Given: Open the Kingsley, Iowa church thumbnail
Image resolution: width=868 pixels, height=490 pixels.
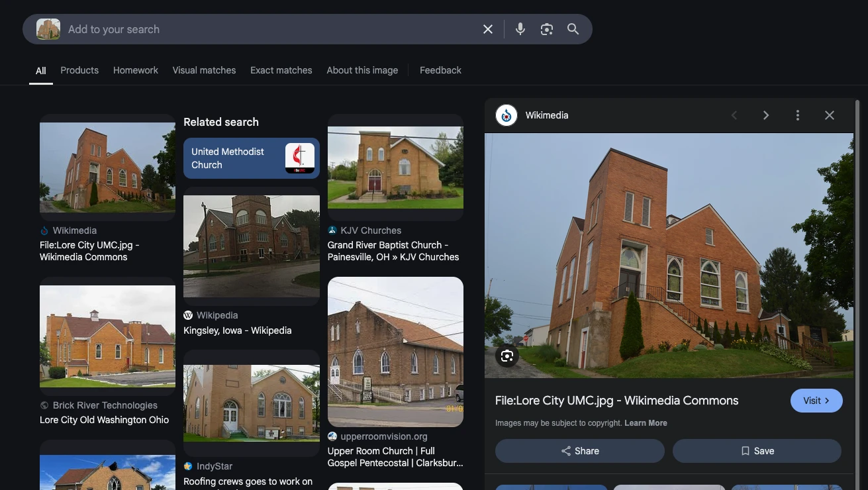Looking at the screenshot, I should click(252, 246).
